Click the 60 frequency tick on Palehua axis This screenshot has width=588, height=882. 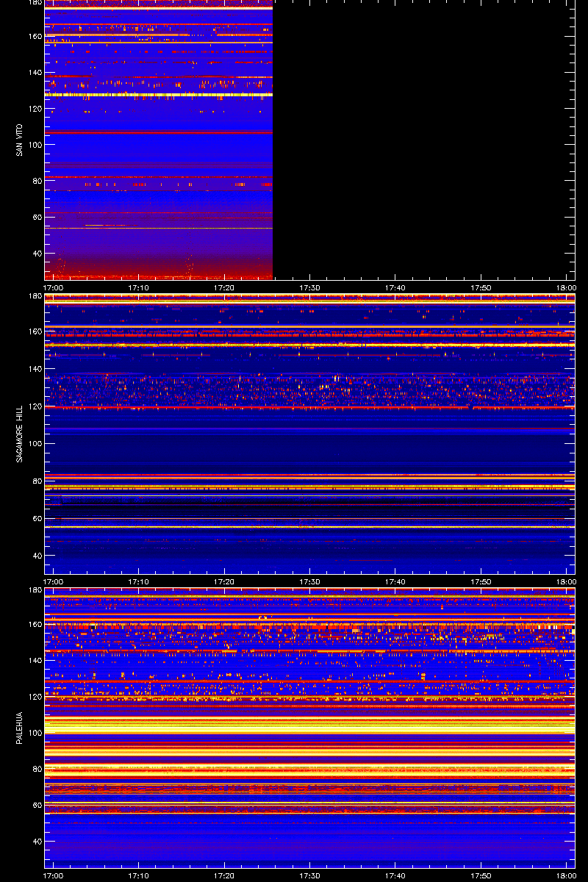[x=37, y=805]
